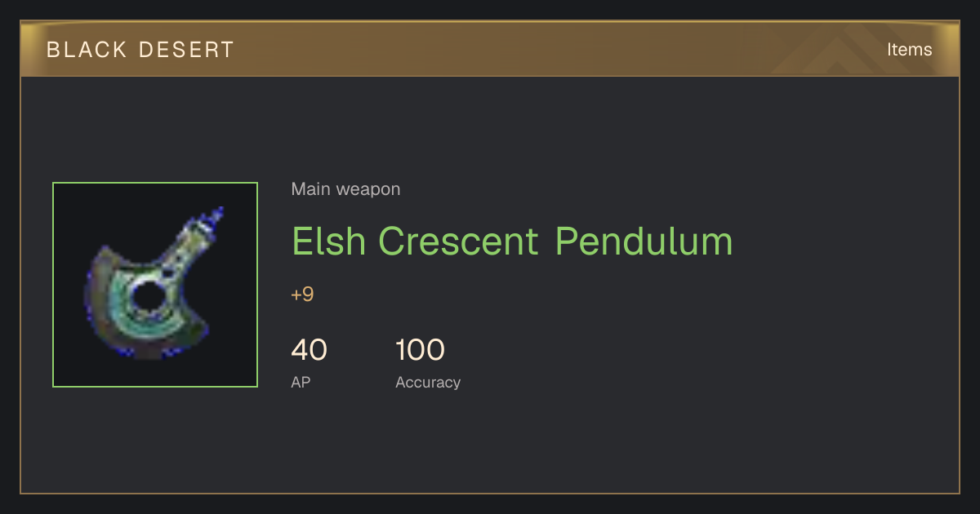
Task: Click the Main weapon category label
Action: pyautogui.click(x=345, y=189)
